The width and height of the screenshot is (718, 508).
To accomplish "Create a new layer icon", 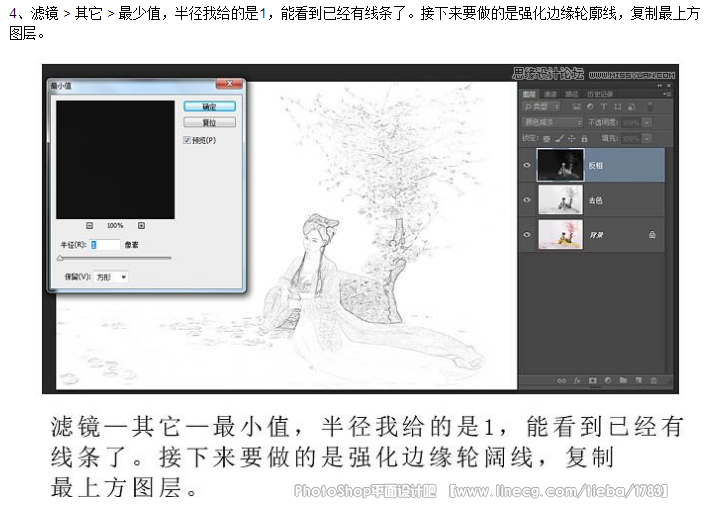I will [x=639, y=380].
